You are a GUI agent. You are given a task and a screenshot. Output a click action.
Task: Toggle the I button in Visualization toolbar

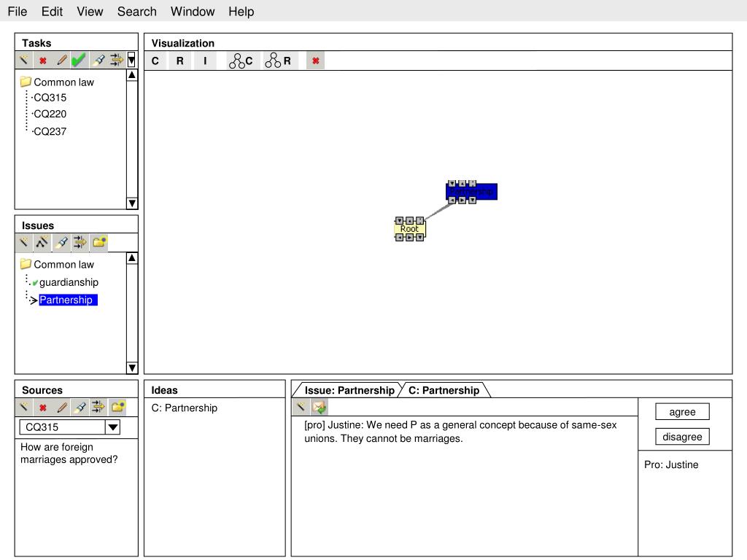pos(205,61)
